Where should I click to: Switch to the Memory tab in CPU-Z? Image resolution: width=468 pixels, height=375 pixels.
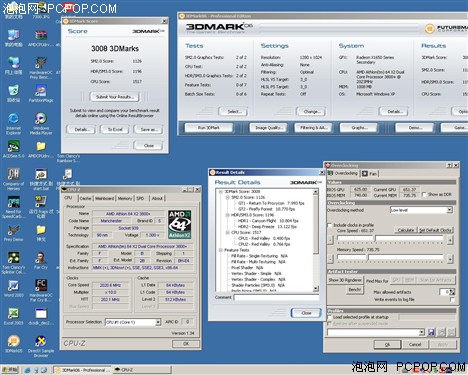point(125,198)
